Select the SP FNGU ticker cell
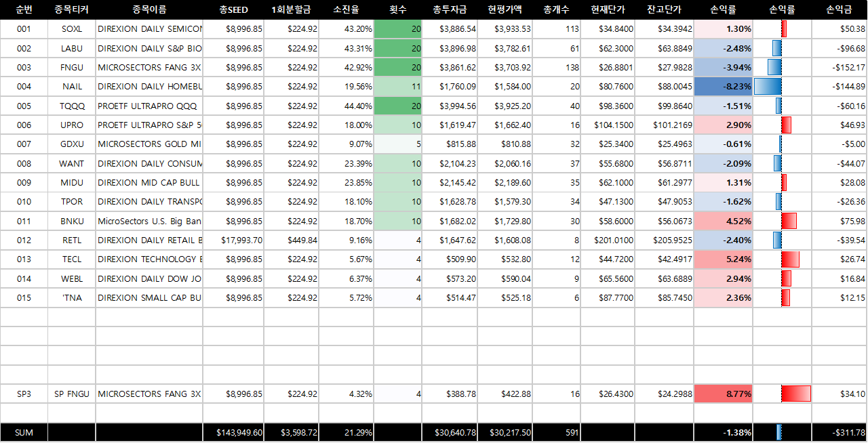The image size is (868, 443). (x=71, y=394)
